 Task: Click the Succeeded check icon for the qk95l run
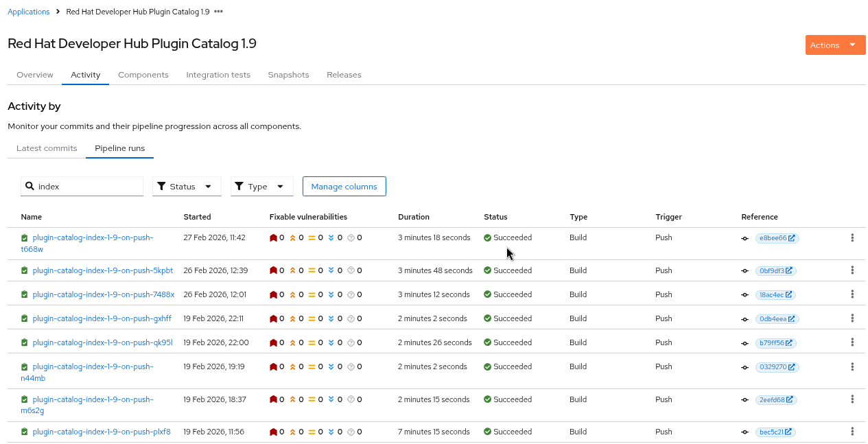tap(487, 342)
